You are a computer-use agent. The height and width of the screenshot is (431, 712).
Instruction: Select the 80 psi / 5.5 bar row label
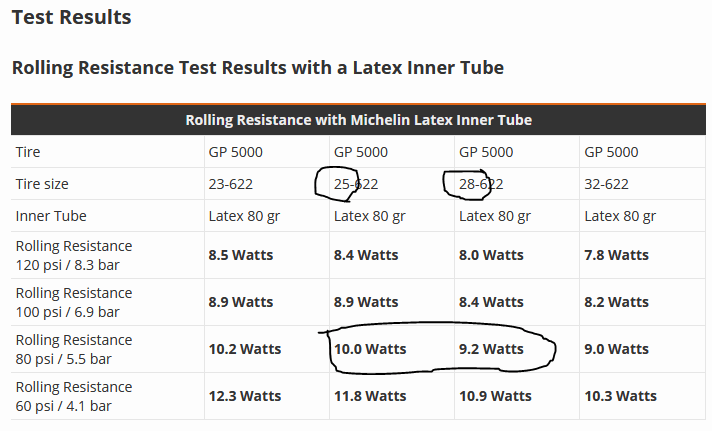tap(73, 349)
